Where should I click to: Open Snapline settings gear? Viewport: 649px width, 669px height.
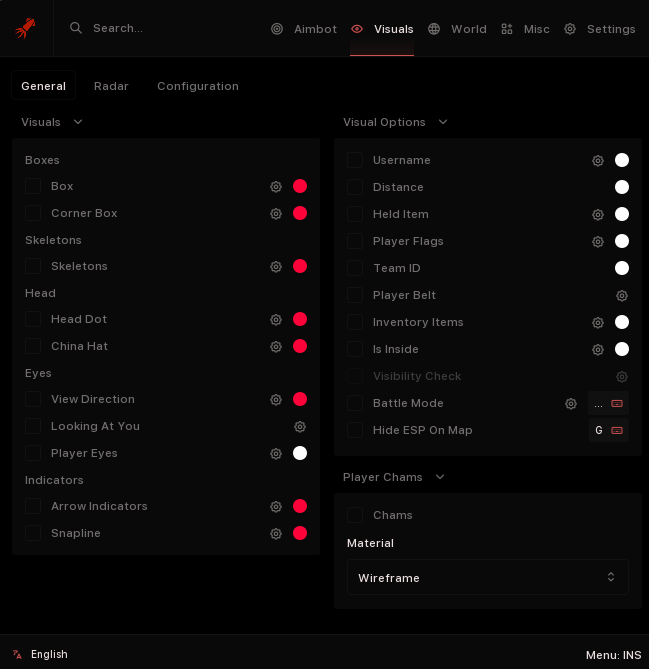pos(276,533)
